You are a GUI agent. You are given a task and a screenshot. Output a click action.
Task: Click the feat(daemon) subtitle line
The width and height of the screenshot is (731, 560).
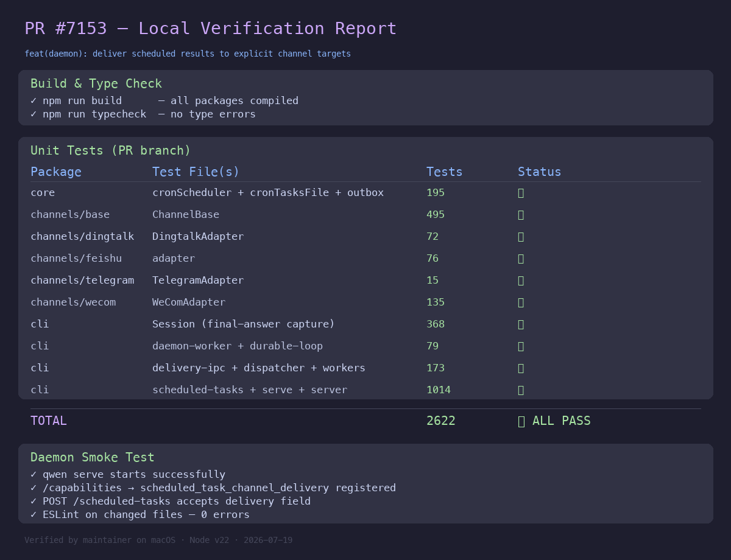pyautogui.click(x=188, y=54)
